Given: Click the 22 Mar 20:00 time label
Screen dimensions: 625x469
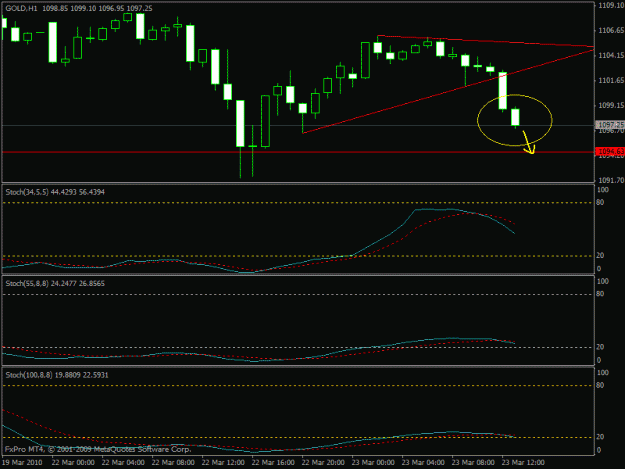Looking at the screenshot, I should [323, 462].
